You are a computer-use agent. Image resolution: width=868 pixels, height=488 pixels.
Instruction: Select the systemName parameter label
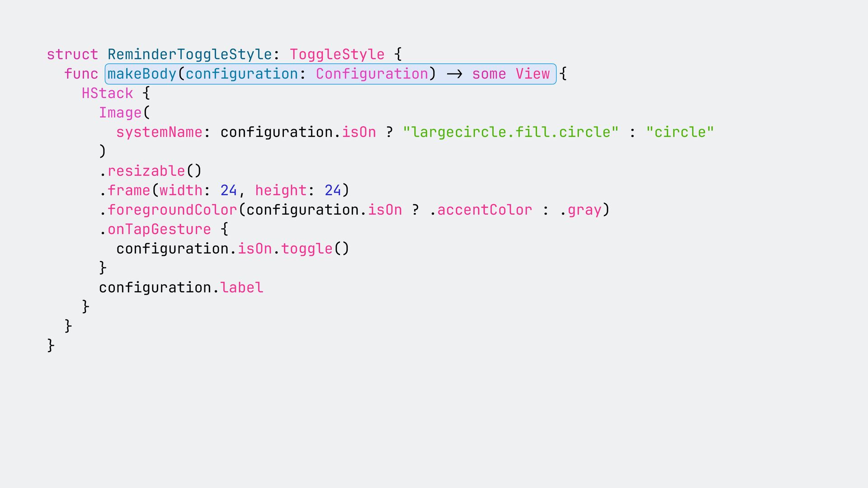point(159,132)
